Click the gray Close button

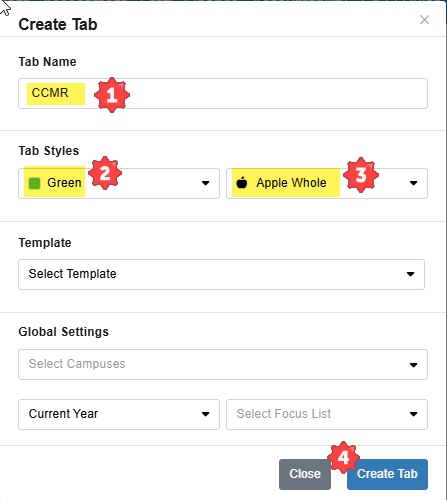(x=305, y=474)
